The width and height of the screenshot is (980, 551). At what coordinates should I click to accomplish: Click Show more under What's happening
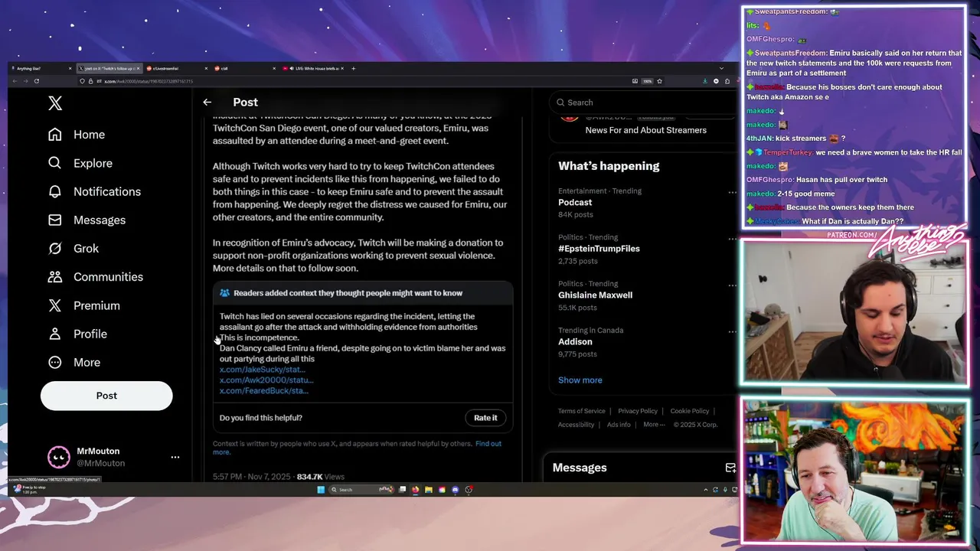click(580, 380)
